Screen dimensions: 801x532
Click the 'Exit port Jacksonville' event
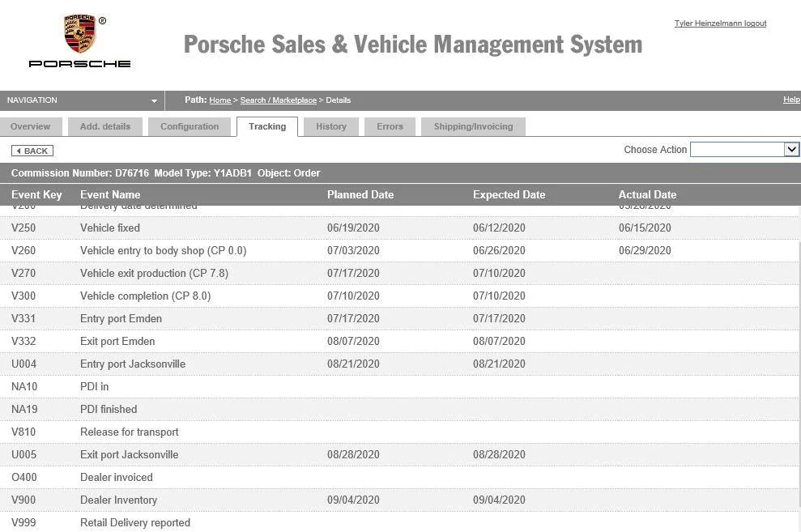coord(130,454)
